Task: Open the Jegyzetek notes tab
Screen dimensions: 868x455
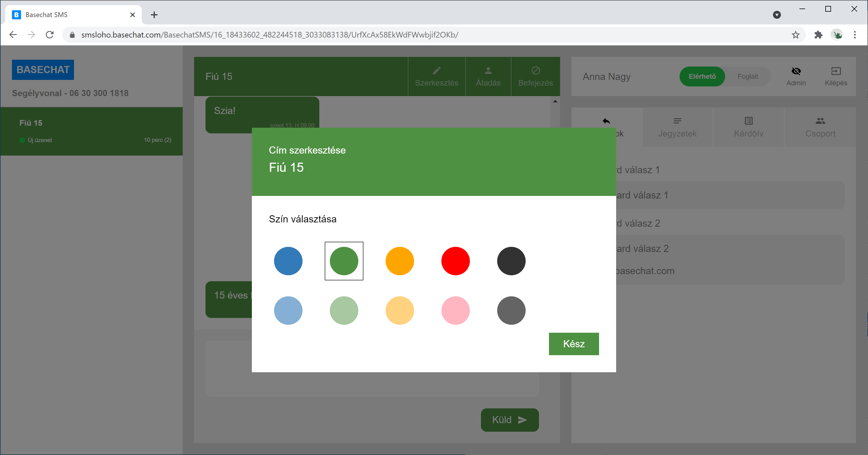Action: tap(677, 127)
